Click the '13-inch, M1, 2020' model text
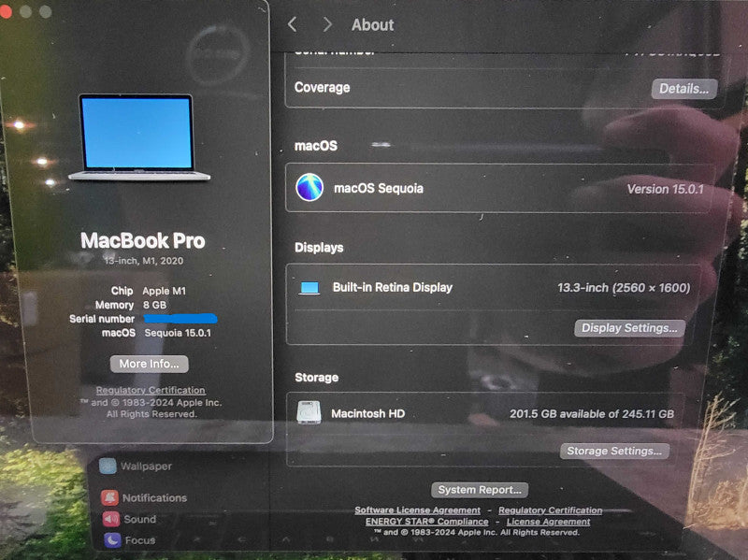Viewport: 748px width, 560px height. click(x=144, y=261)
